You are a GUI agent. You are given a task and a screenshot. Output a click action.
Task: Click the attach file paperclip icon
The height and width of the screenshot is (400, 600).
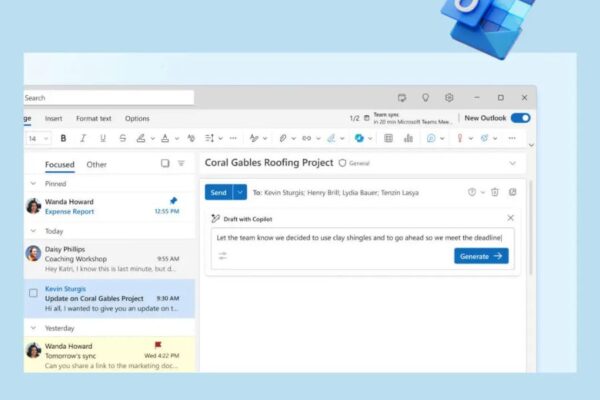(x=283, y=138)
